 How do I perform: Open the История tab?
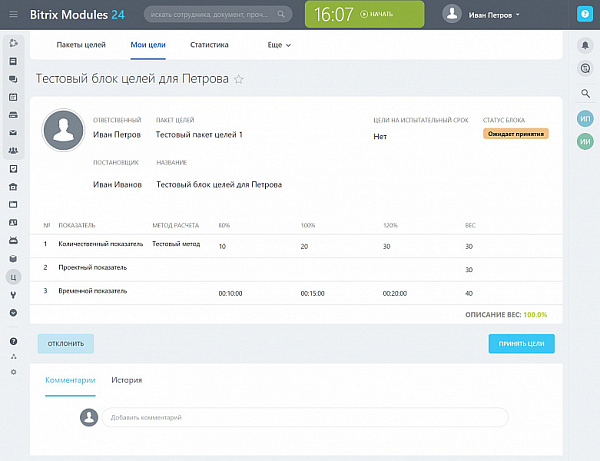[x=126, y=380]
